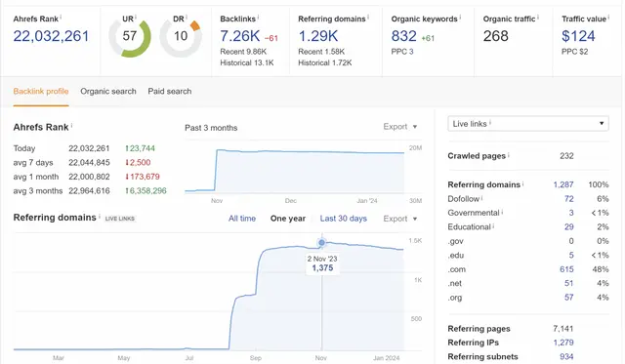Switch to the Organic search tab
Image resolution: width=625 pixels, height=364 pixels.
(108, 91)
